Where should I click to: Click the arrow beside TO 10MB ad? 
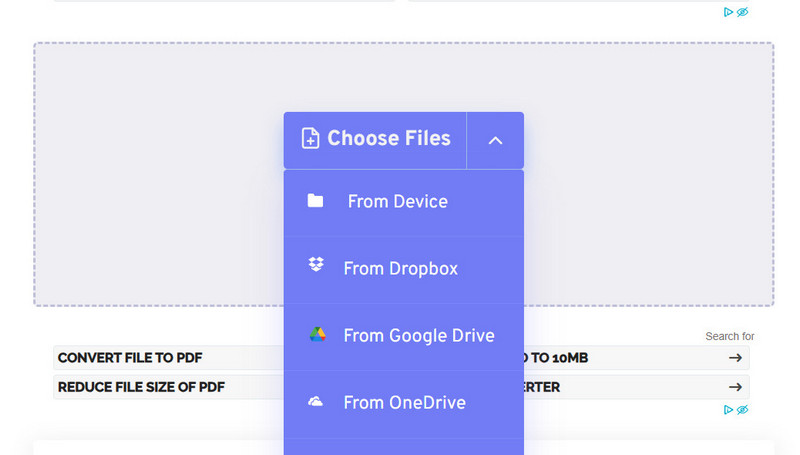[735, 358]
